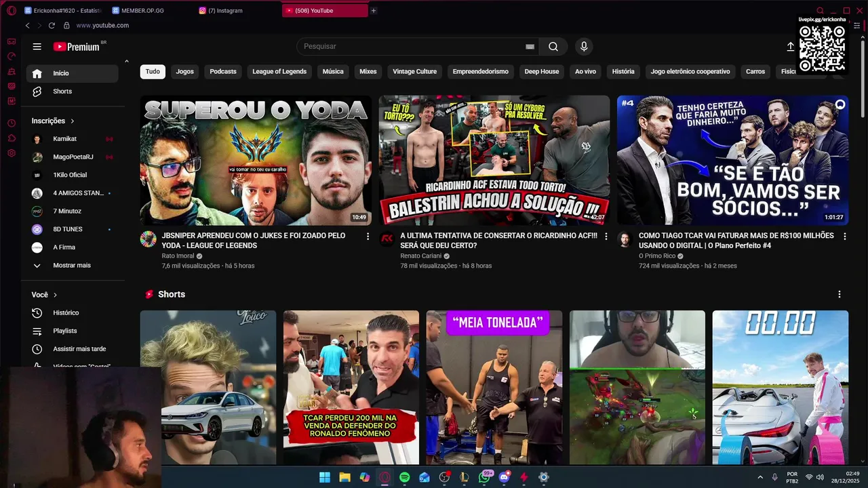Open 8D TUNES channel subscription
The width and height of the screenshot is (868, 488).
point(73,229)
